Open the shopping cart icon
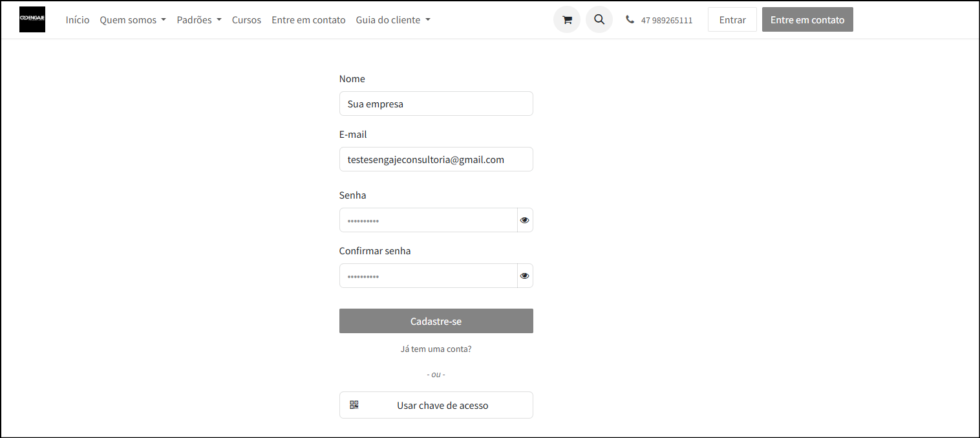Image resolution: width=980 pixels, height=438 pixels. 567,19
